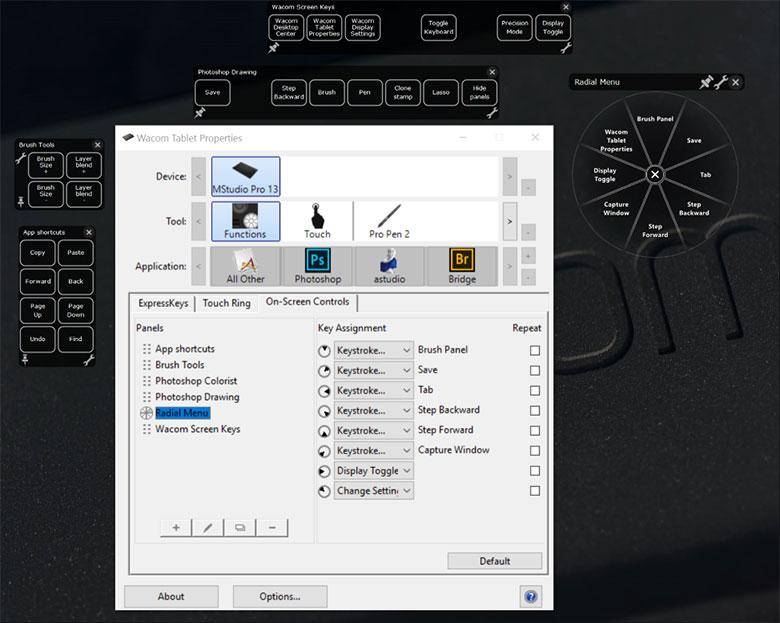Open Keystroke dropdown for Tab
Screen dimensions: 780x623
click(x=374, y=391)
